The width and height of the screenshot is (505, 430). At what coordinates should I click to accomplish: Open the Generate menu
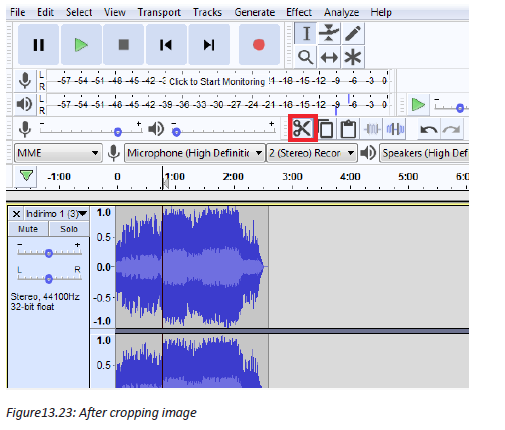255,12
